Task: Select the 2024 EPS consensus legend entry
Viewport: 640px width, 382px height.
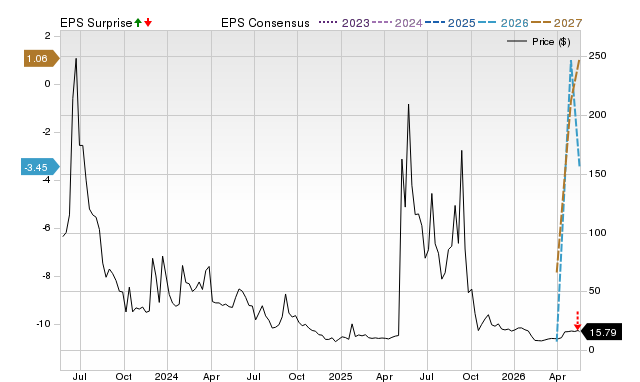Action: click(x=397, y=23)
